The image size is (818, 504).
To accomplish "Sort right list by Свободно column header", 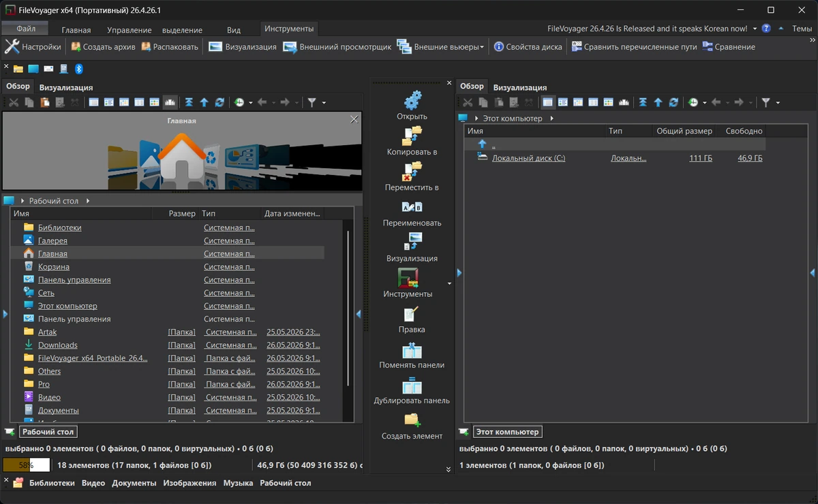I will tap(744, 131).
